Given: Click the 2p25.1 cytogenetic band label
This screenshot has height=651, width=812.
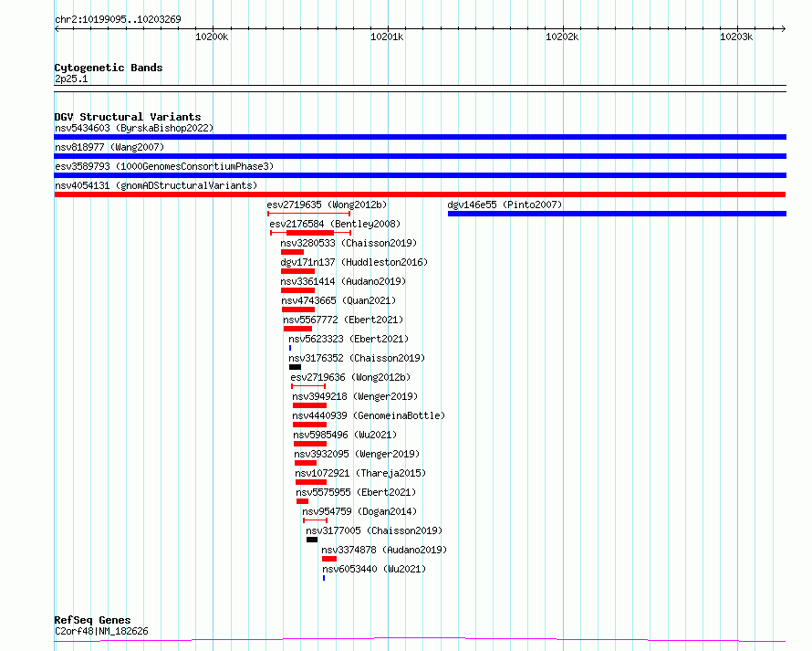Looking at the screenshot, I should (x=71, y=79).
